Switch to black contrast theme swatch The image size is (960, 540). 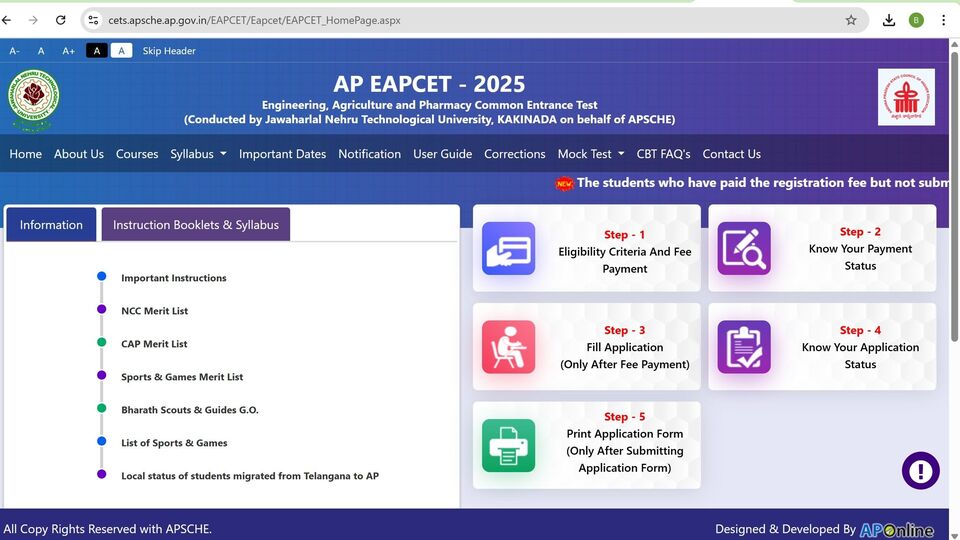(97, 51)
